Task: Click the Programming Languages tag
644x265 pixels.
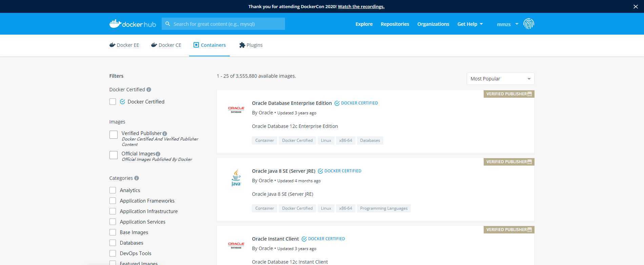Action: click(384, 208)
